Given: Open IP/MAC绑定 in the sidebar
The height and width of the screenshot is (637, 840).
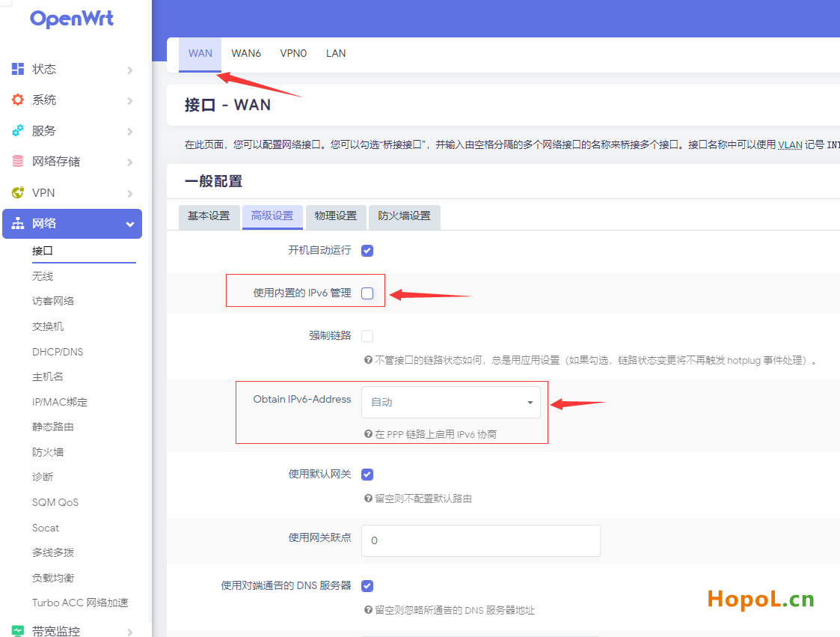Looking at the screenshot, I should pos(59,402).
